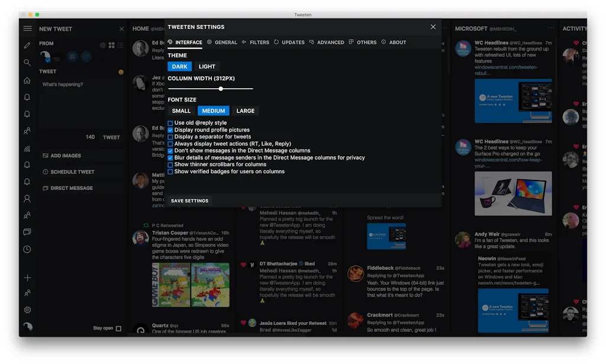This screenshot has height=364, width=606.
Task: Select the LIGHT theme option
Action: tap(207, 66)
